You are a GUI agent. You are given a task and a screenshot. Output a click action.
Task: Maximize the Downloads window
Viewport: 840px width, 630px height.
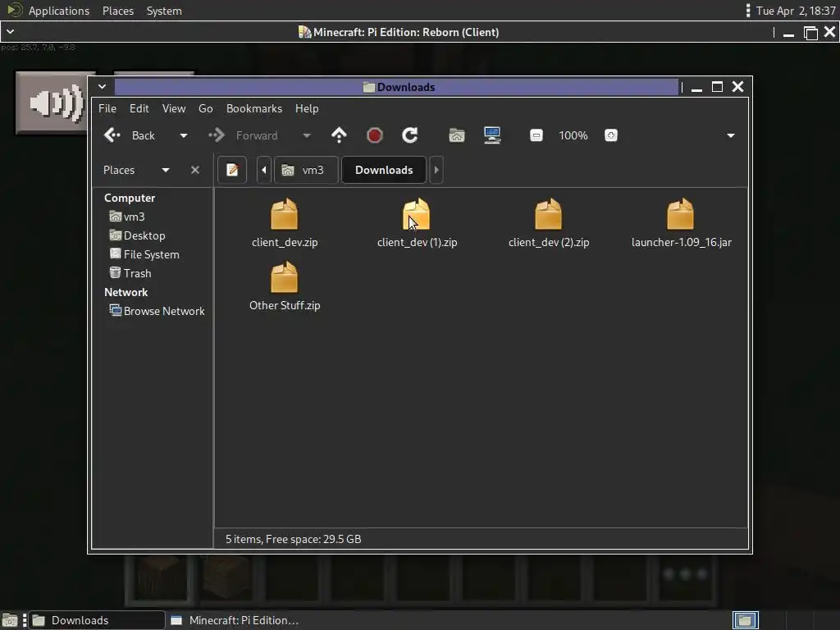point(717,87)
